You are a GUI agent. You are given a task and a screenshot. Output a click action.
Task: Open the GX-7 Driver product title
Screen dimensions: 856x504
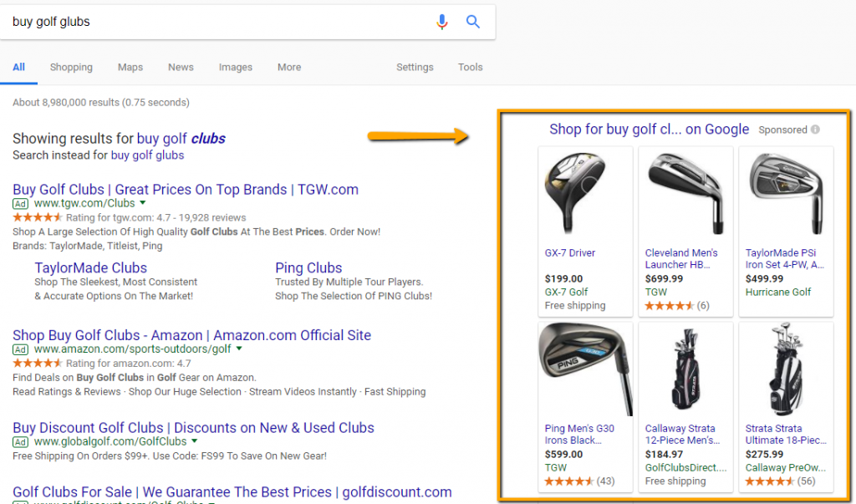pyautogui.click(x=570, y=252)
